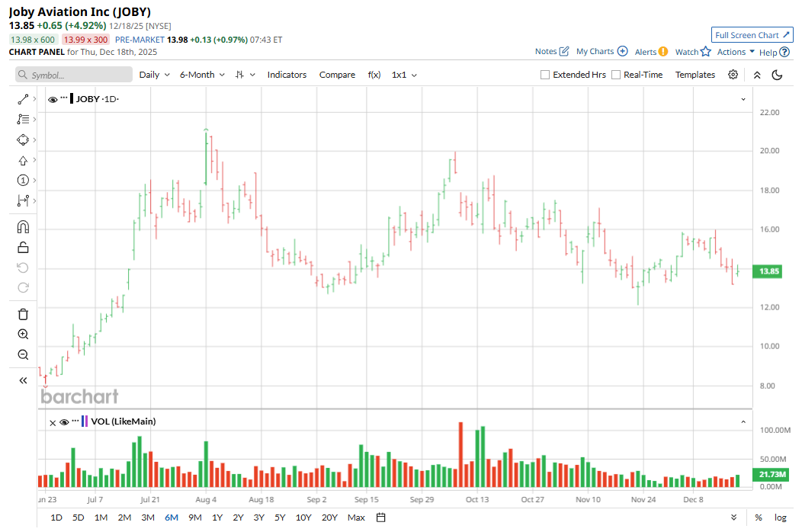Collapse the VOL pane chevron
802x532 pixels.
click(743, 422)
